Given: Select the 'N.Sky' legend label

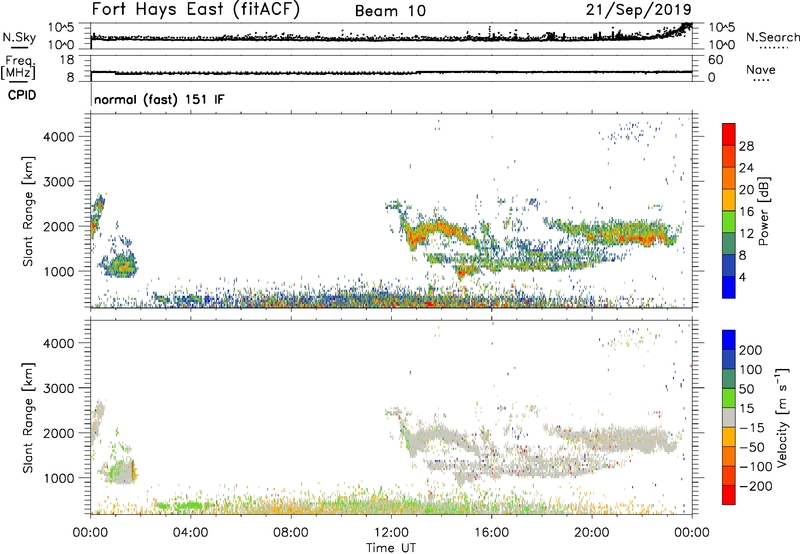Looking at the screenshot, I should point(19,37).
